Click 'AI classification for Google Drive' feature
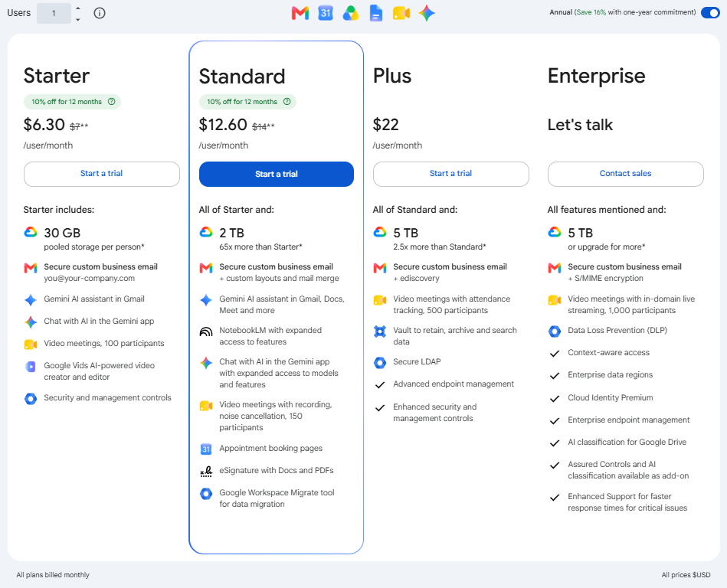Image resolution: width=727 pixels, height=588 pixels. tap(627, 442)
